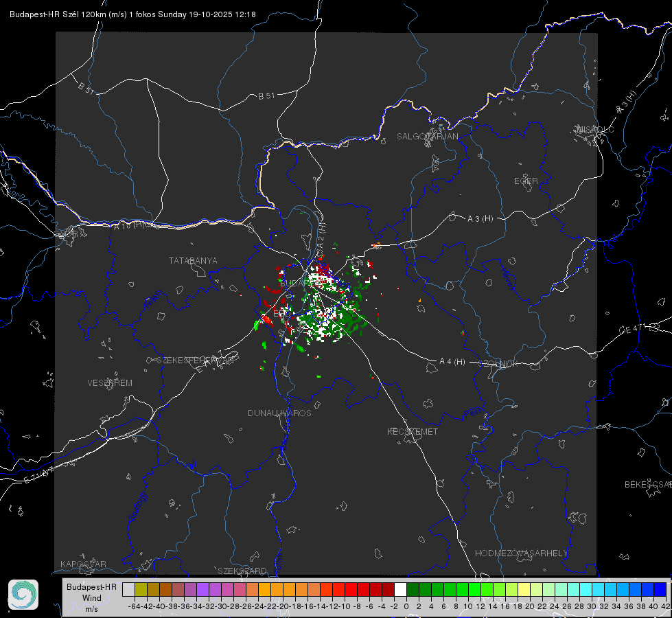The image size is (672, 618).
Task: Click the KAPOSVAR city label
Action: pos(83,564)
